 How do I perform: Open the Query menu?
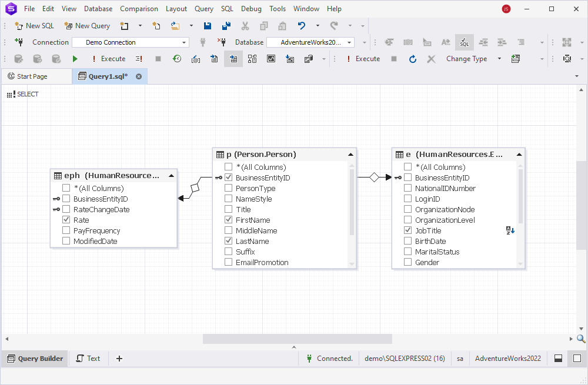pyautogui.click(x=204, y=9)
